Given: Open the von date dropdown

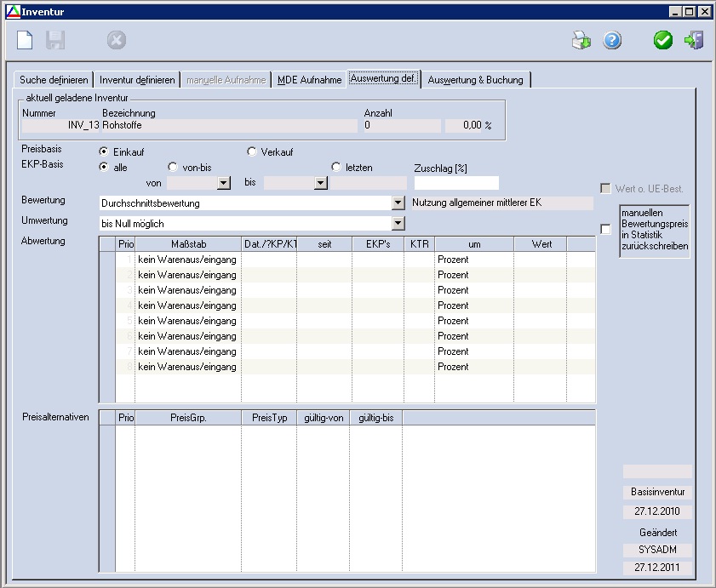Looking at the screenshot, I should [x=224, y=183].
